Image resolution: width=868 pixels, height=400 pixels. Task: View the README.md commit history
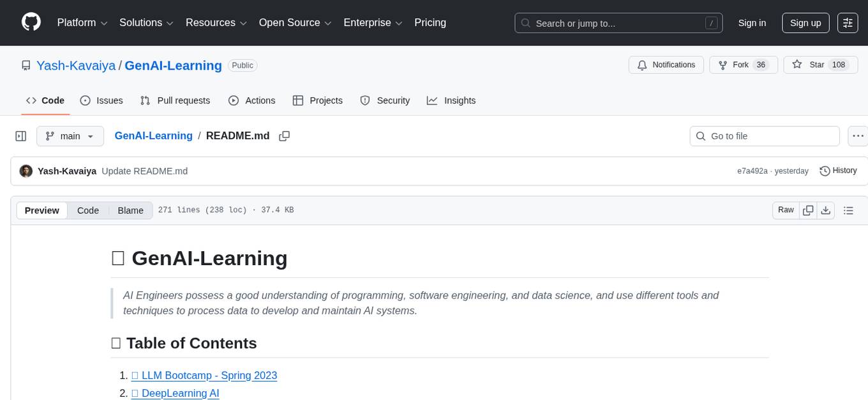(x=838, y=171)
